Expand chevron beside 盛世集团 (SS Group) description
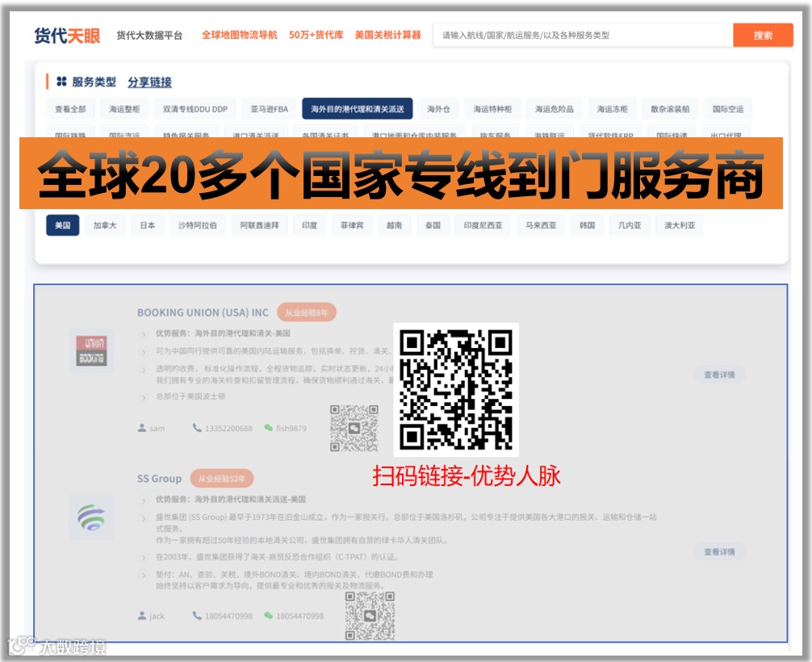 (144, 518)
